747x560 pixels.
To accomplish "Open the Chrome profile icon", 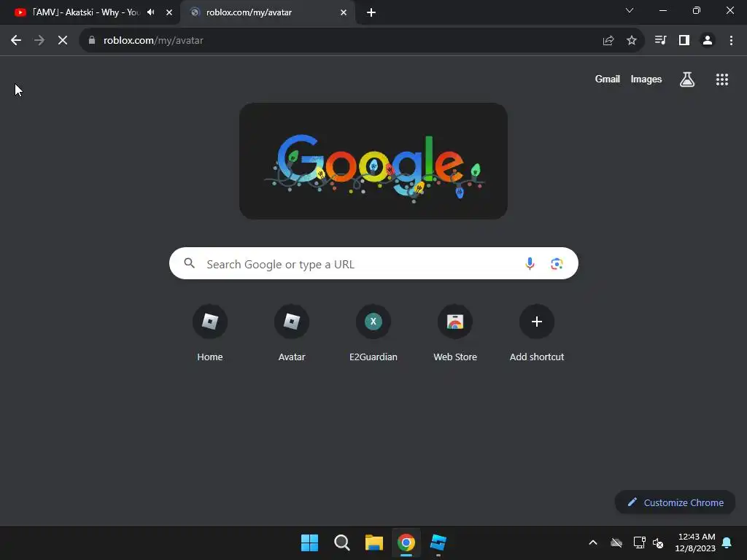I will (708, 41).
